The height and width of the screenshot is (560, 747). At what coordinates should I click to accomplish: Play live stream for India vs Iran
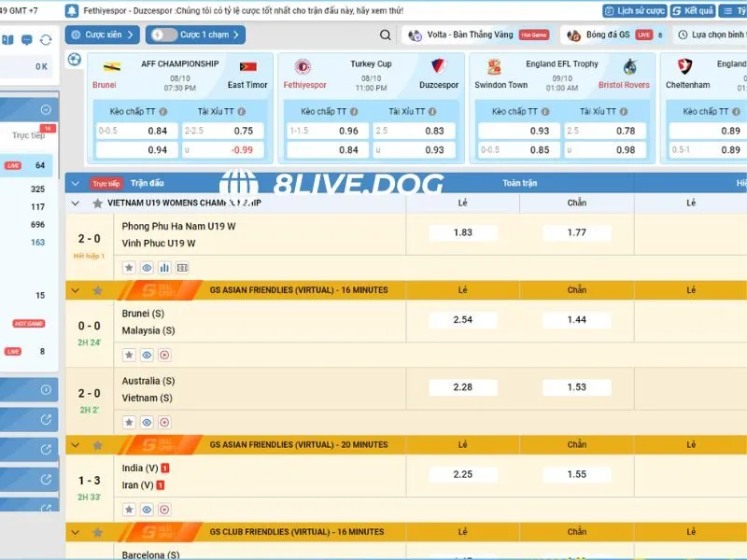pyautogui.click(x=164, y=510)
